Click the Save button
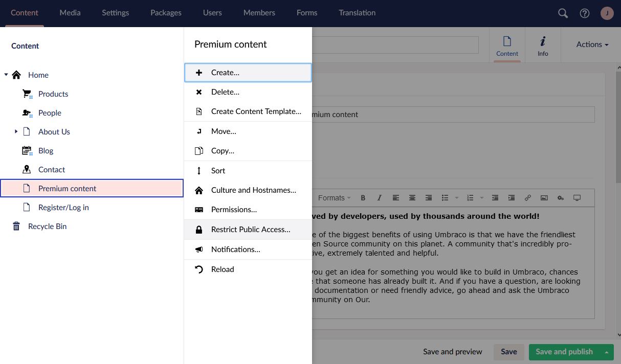The image size is (621, 364). pyautogui.click(x=508, y=352)
